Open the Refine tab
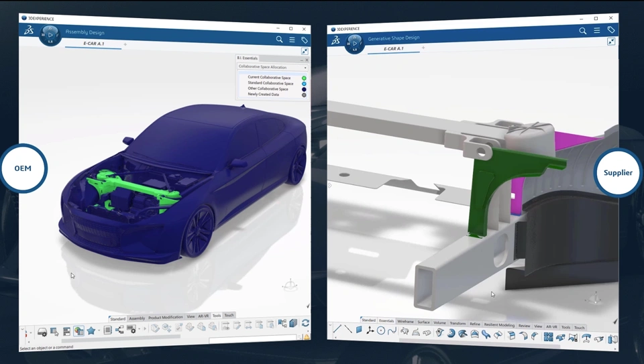This screenshot has height=364, width=644. tap(475, 324)
